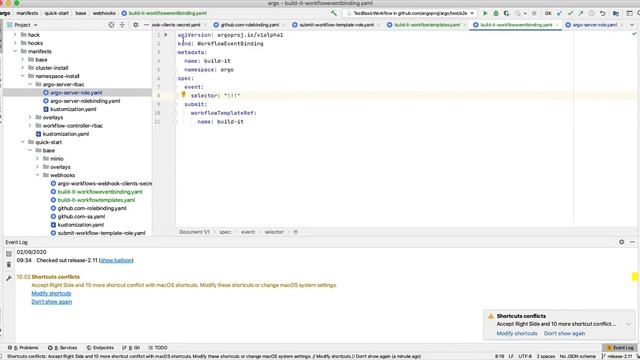
Task: Open Project Structure icon in toolbar
Action: [616, 13]
